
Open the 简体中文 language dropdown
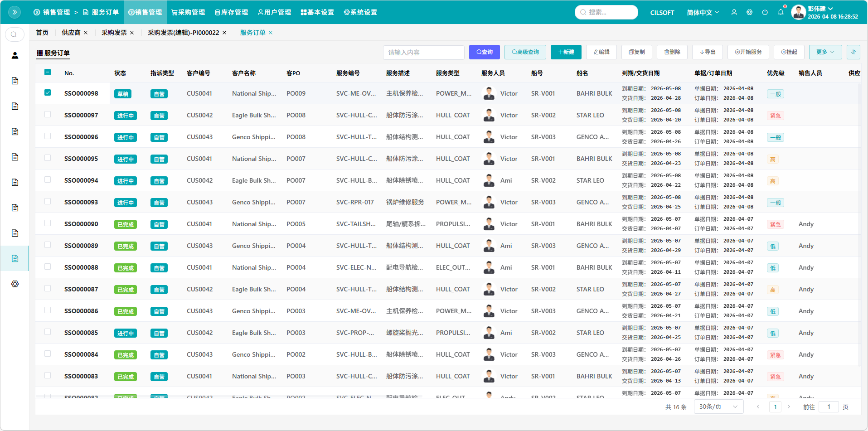(x=703, y=12)
